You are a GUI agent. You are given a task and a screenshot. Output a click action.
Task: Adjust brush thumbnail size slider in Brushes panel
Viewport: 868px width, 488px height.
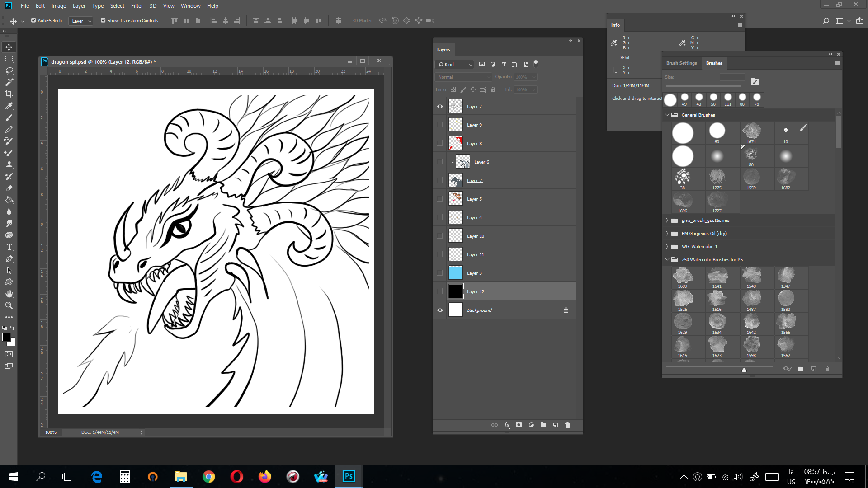[744, 370]
